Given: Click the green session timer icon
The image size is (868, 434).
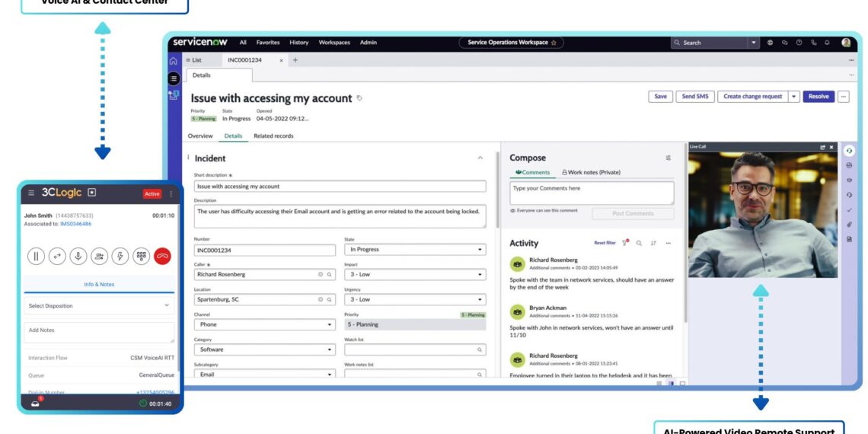Looking at the screenshot, I should tap(143, 404).
